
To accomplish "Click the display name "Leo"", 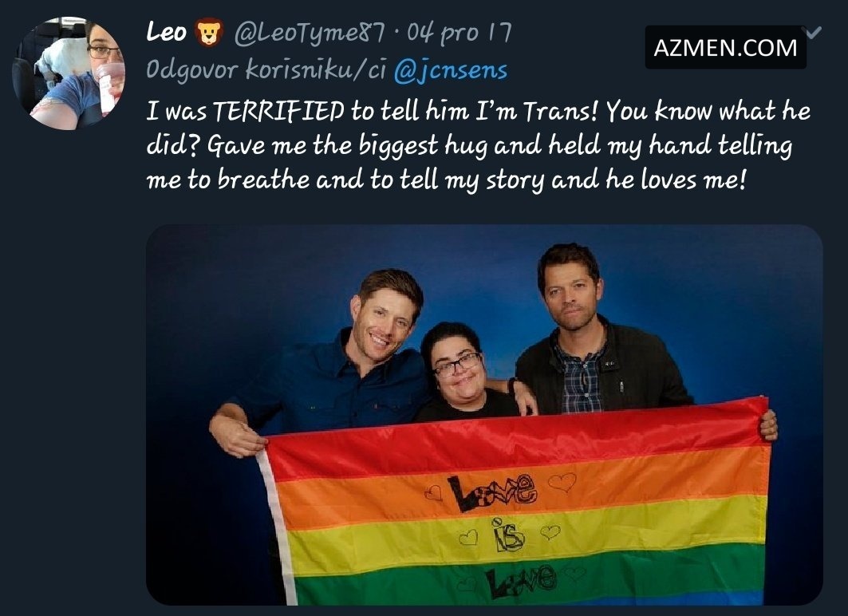I will (167, 34).
